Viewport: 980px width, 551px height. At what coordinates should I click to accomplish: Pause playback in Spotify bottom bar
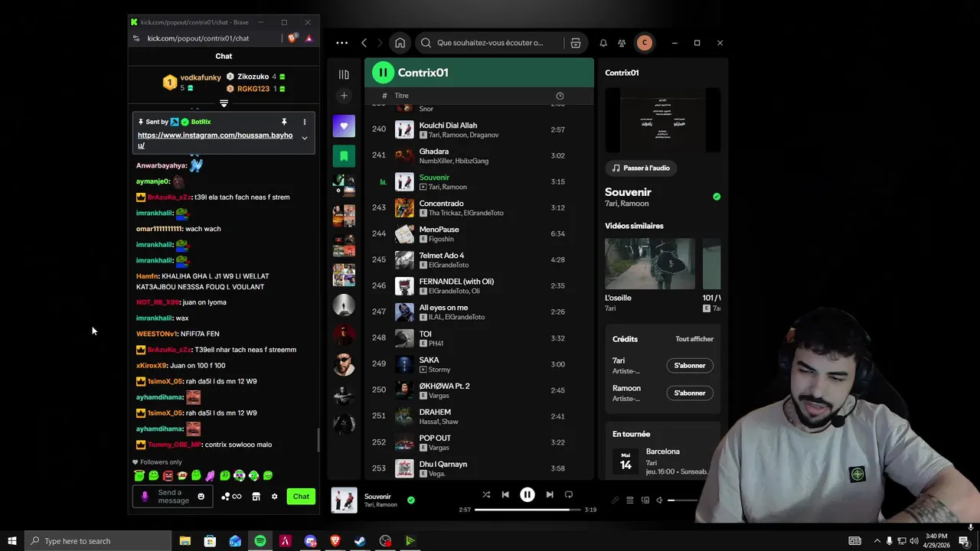[527, 494]
